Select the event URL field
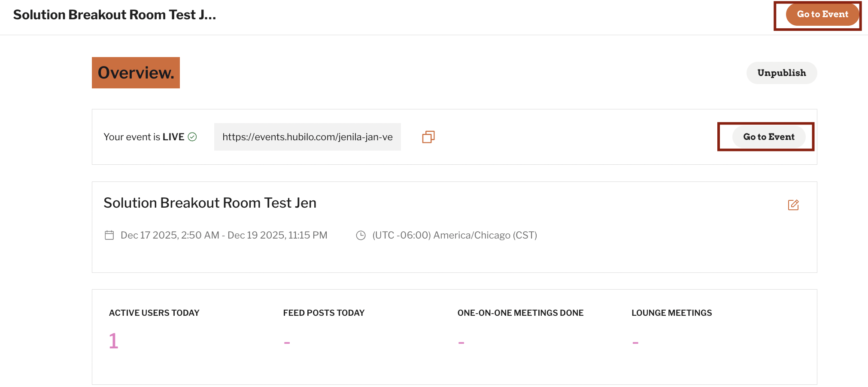The image size is (868, 387). (307, 137)
